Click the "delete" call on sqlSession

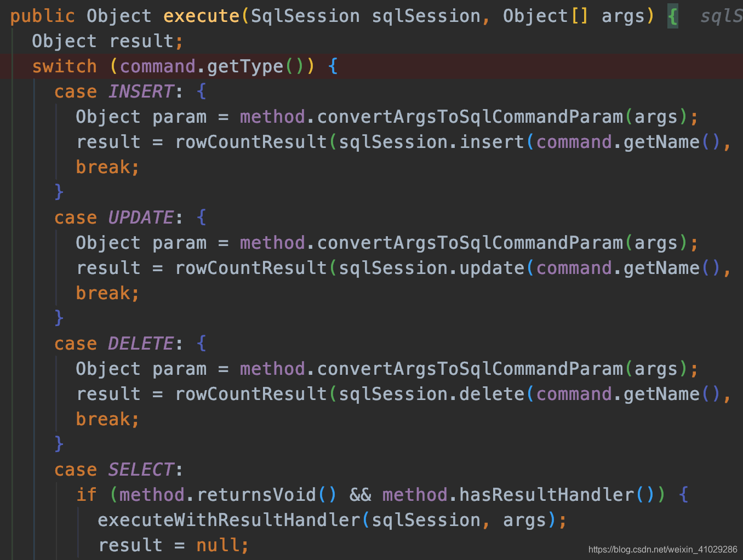point(492,395)
